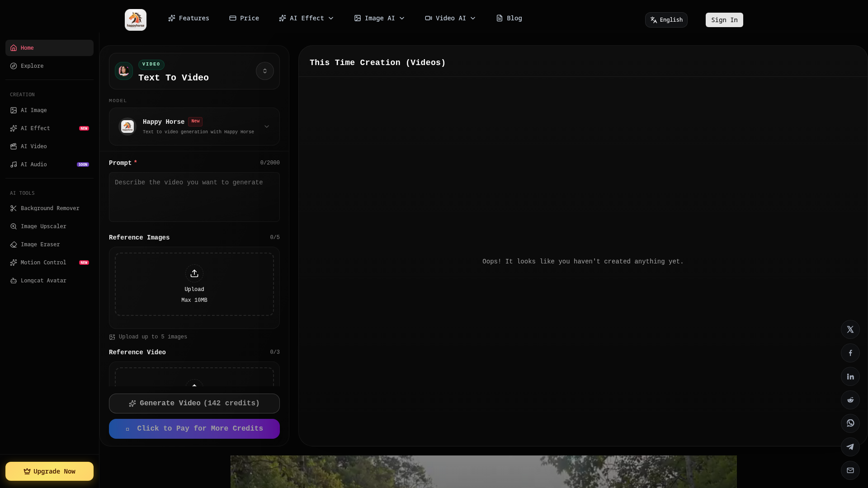The width and height of the screenshot is (868, 488).
Task: Share via email envelope icon
Action: point(850,470)
